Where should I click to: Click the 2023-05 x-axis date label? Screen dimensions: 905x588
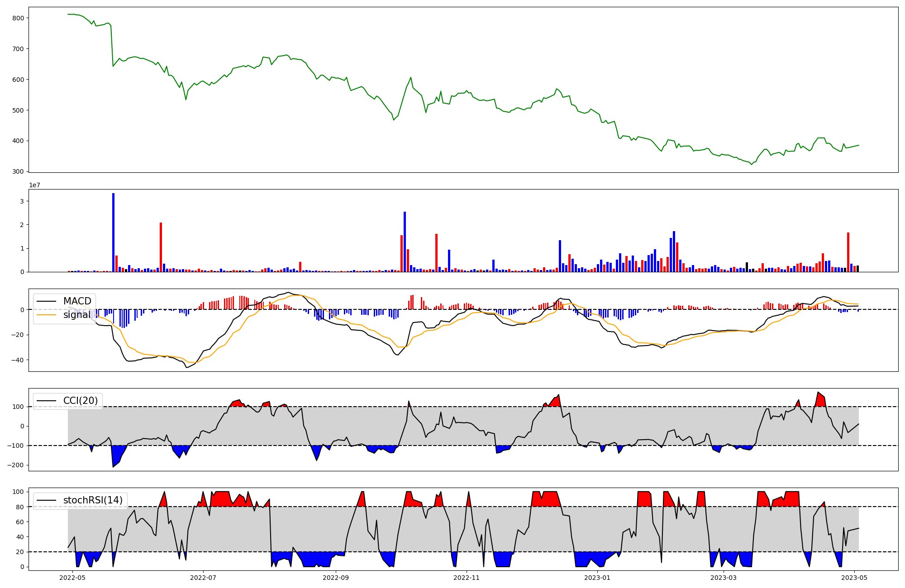coord(854,578)
